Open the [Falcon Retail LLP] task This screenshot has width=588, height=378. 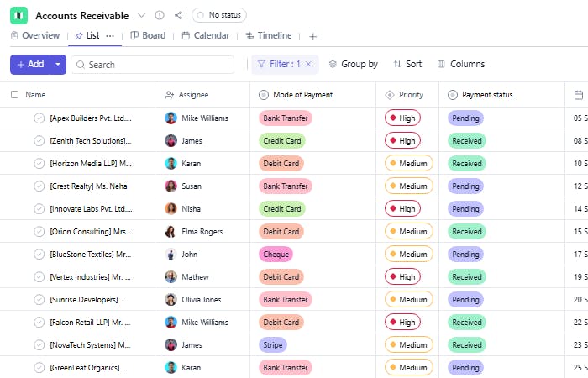90,322
